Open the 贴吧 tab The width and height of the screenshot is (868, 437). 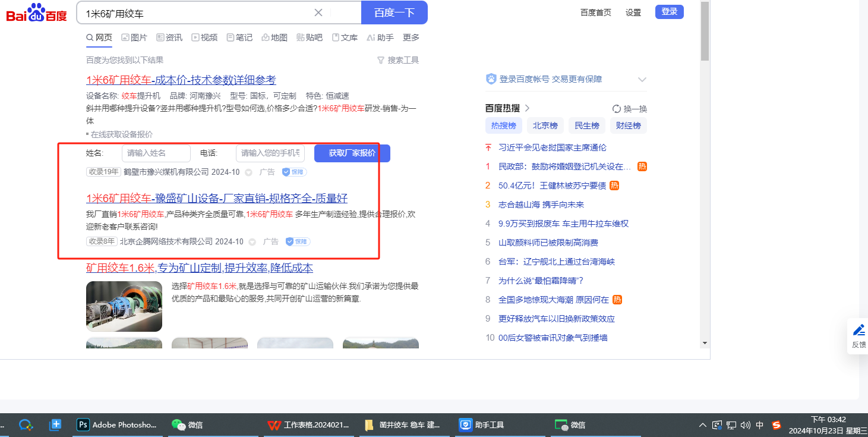tap(310, 37)
